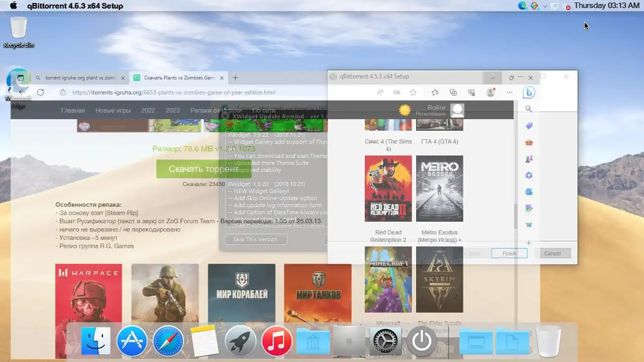Switch to torrent igruha search tab

(x=80, y=78)
